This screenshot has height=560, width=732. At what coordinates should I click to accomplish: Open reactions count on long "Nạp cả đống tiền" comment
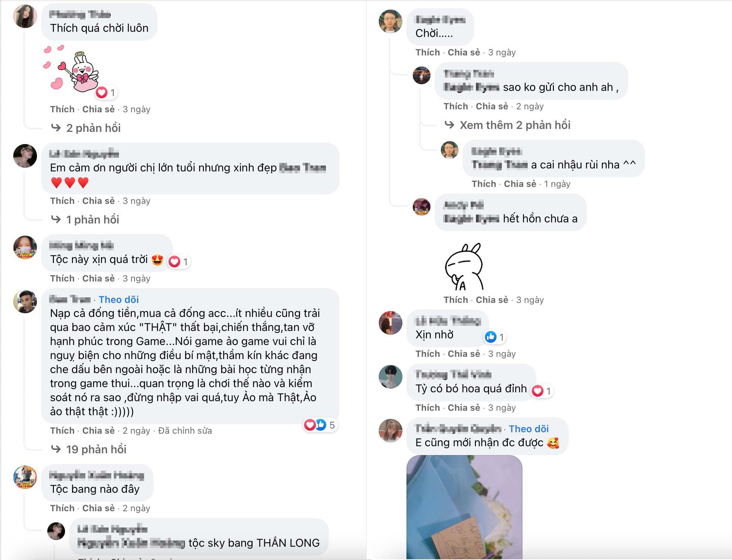320,425
